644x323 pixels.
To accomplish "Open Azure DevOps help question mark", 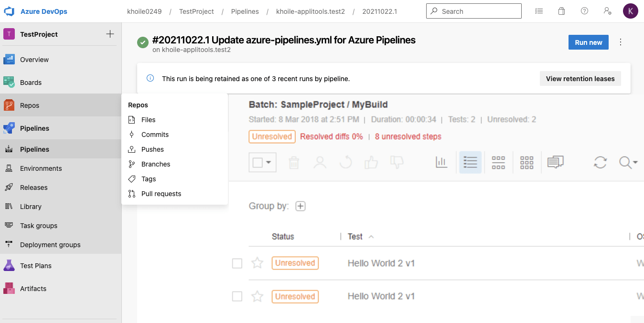I will coord(584,10).
